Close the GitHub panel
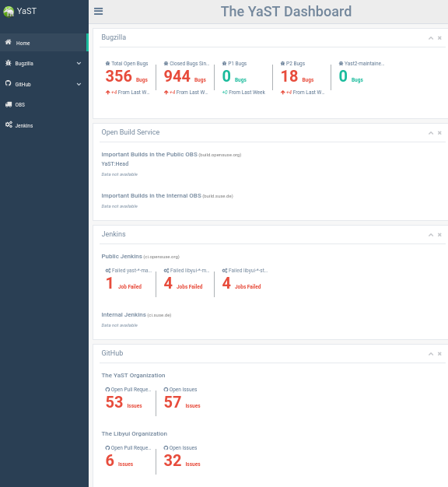Image resolution: width=448 pixels, height=487 pixels. pos(439,354)
